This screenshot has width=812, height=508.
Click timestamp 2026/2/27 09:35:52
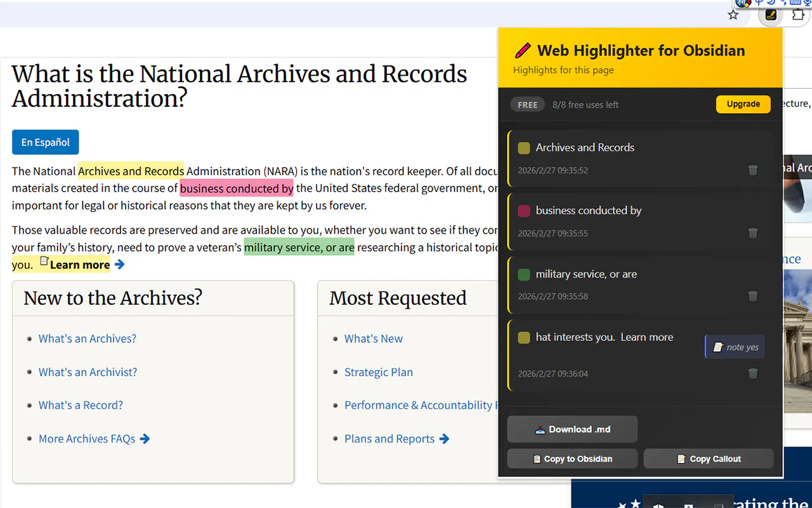coord(553,170)
